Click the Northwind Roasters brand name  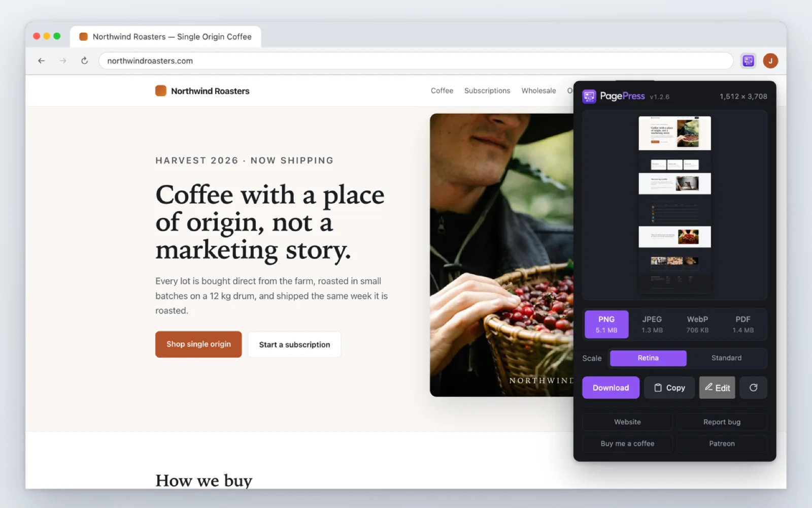210,91
